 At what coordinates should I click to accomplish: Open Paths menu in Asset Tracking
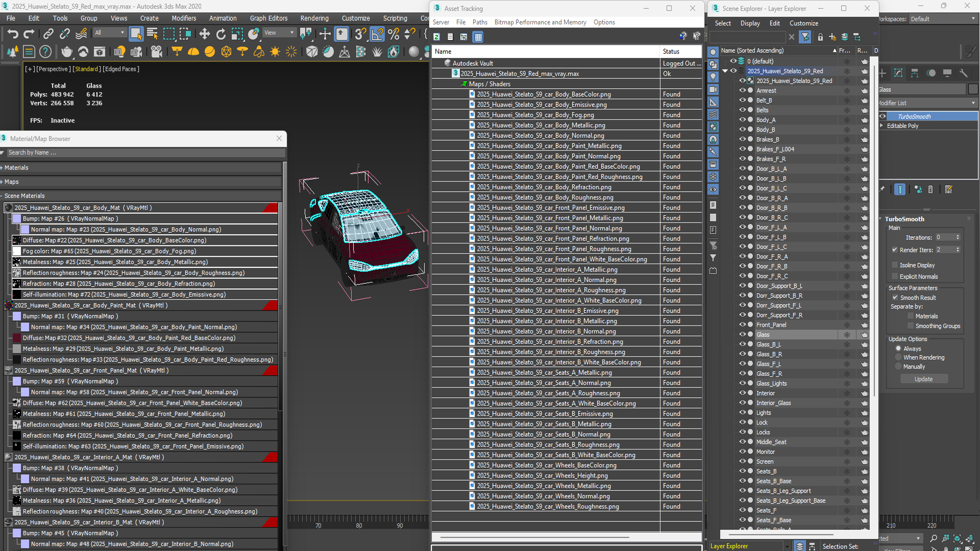[480, 22]
